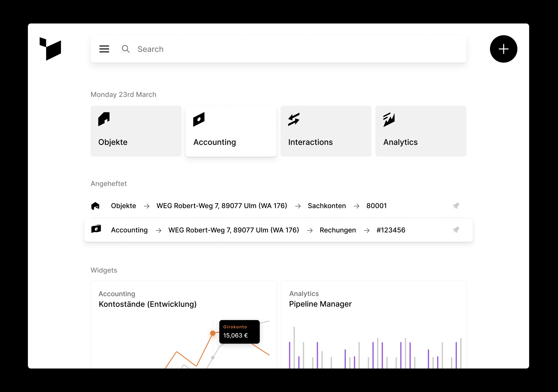Open WEG Robert-Weg 7 in Accounting row
Screen dimensions: 558x392
pos(234,230)
